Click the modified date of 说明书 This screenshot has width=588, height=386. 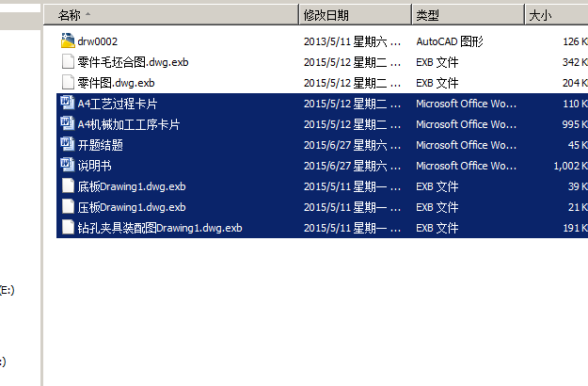click(352, 166)
